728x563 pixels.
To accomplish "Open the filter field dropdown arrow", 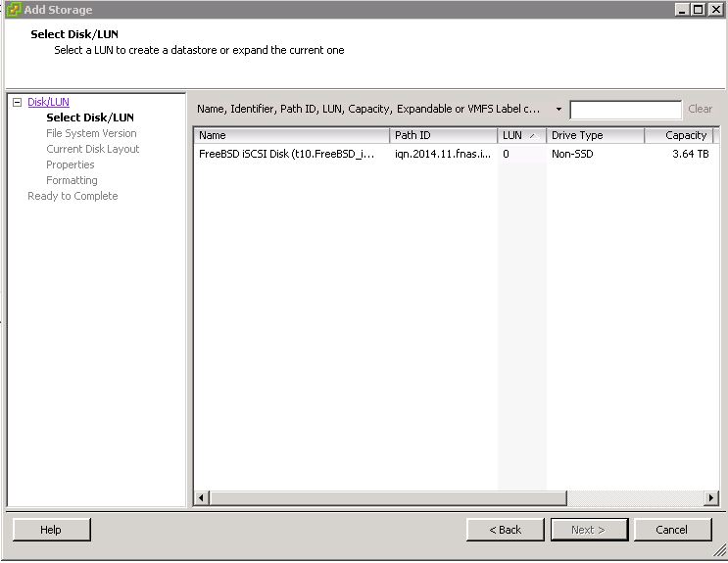I will click(x=558, y=109).
